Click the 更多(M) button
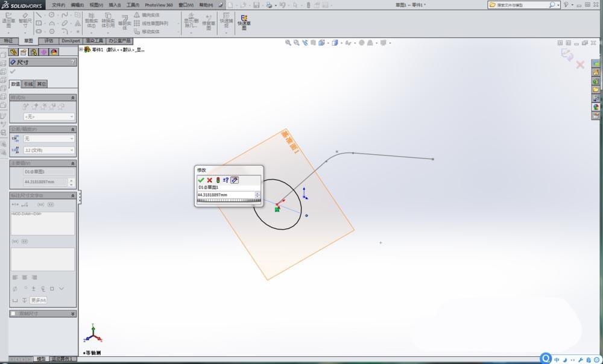 click(x=38, y=300)
